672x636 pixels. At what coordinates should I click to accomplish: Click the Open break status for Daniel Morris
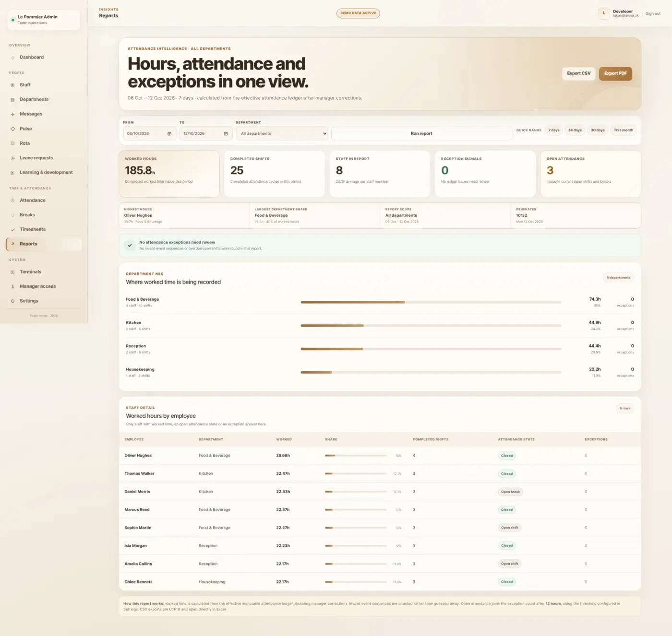click(510, 492)
